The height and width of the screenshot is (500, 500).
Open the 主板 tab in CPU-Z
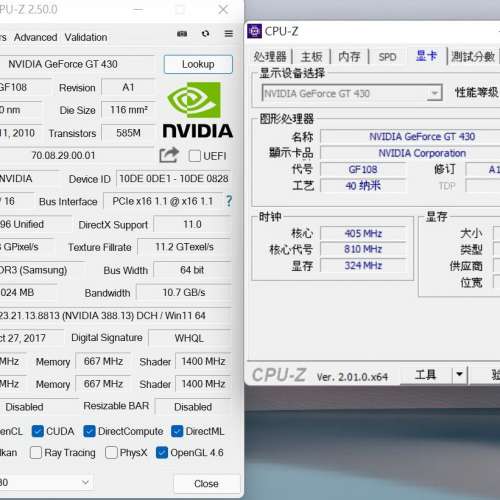coord(312,56)
